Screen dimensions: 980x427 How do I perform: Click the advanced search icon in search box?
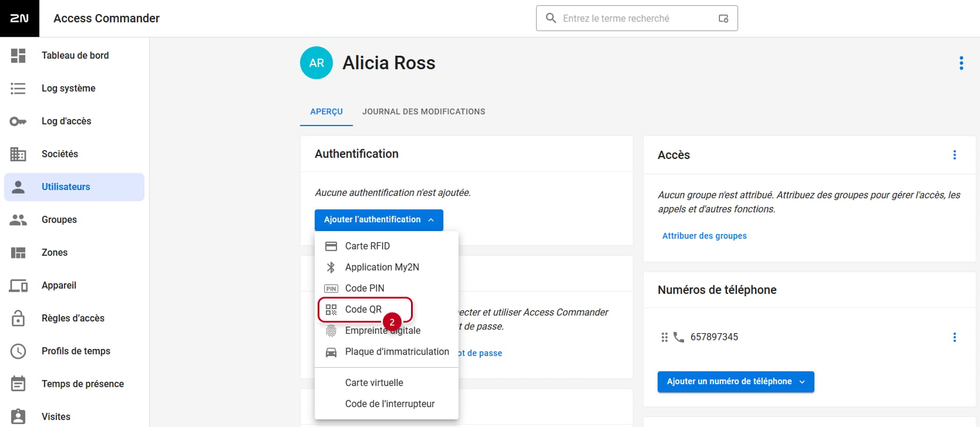[x=723, y=19]
